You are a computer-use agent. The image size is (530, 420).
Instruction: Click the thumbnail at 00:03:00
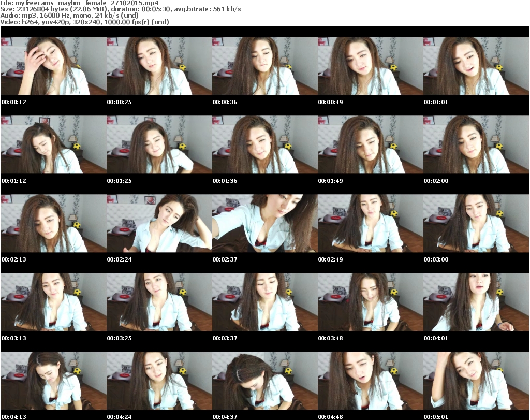point(476,224)
